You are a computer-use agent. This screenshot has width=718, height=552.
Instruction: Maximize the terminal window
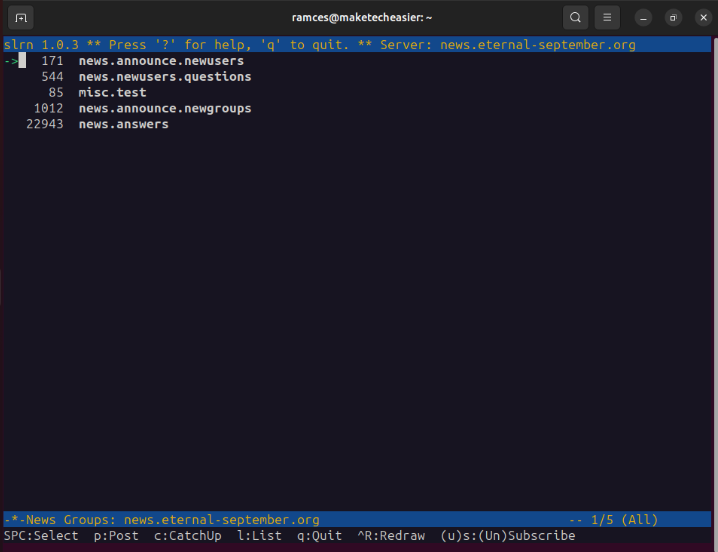coord(673,18)
